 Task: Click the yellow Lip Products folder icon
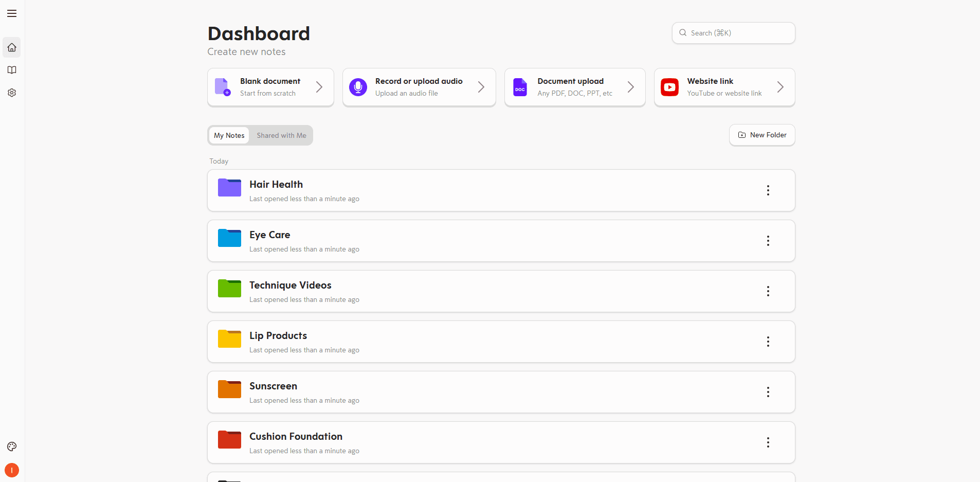point(229,339)
